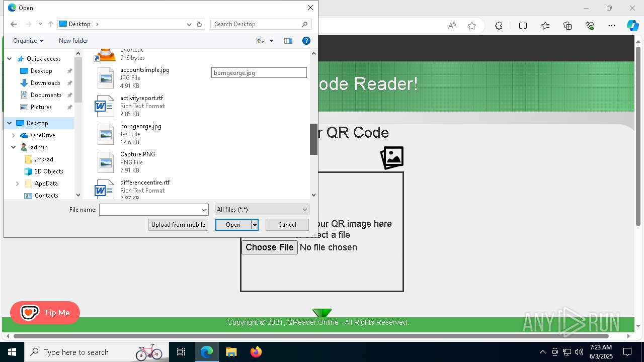Viewport: 644px width, 362px height.
Task: Open Collections icon in Edge
Action: [x=568, y=26]
